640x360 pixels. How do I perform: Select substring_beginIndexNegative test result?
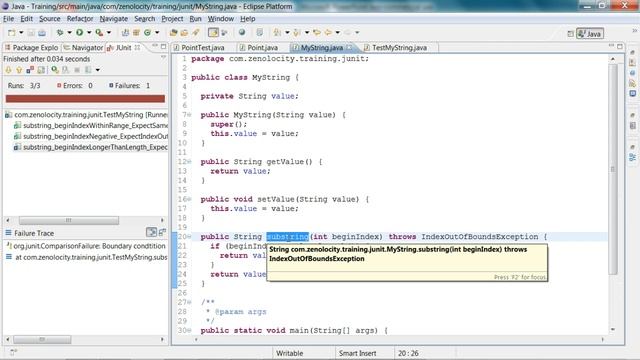91,136
